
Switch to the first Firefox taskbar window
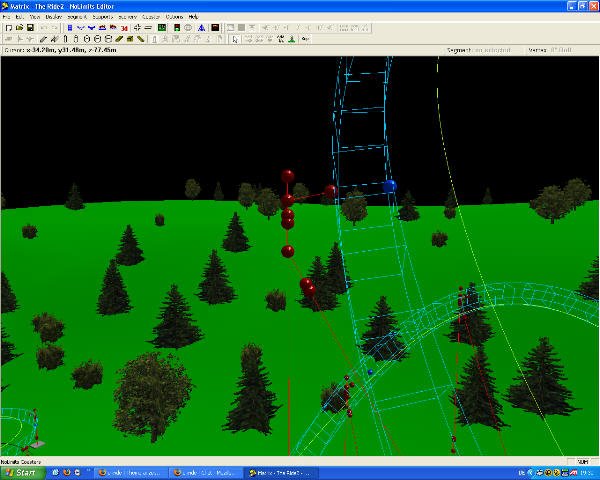point(130,473)
